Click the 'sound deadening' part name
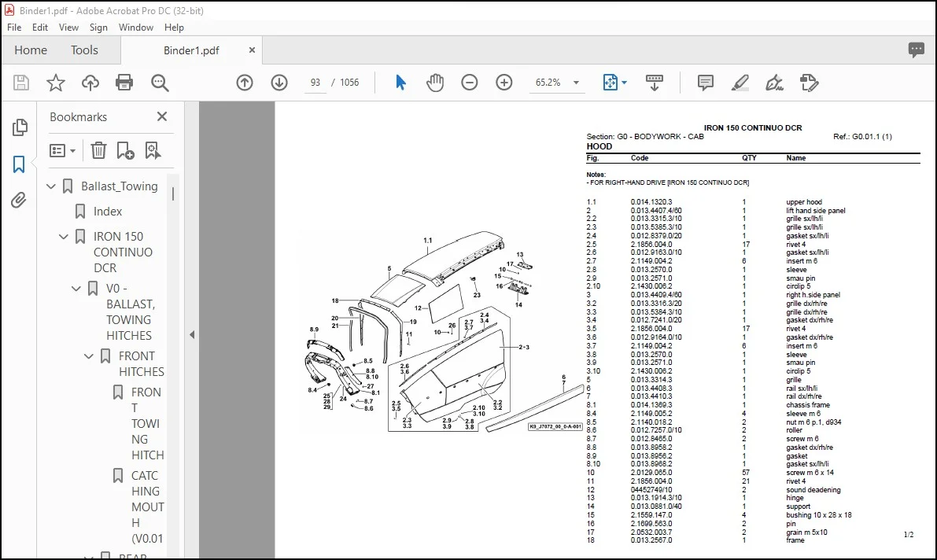Screen dimensions: 937x560 [x=813, y=489]
